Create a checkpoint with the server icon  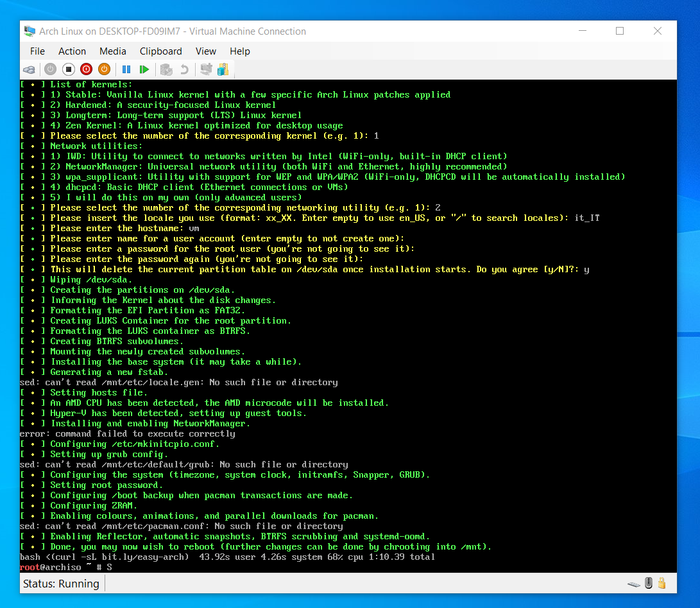pyautogui.click(x=166, y=69)
